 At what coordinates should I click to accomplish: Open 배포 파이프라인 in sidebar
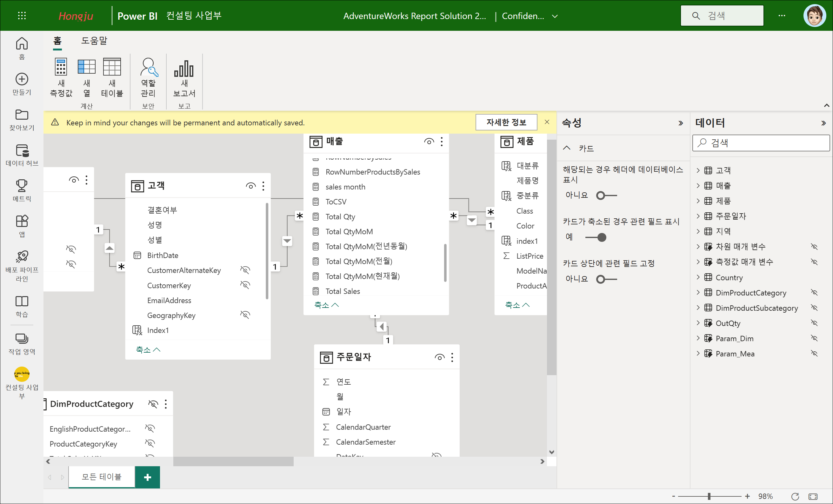(22, 257)
